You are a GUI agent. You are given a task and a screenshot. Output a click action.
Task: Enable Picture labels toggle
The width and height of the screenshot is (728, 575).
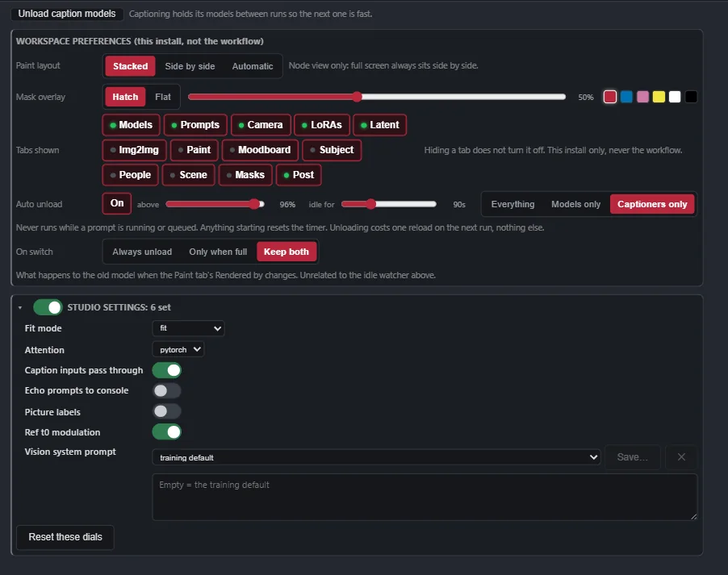click(x=167, y=411)
